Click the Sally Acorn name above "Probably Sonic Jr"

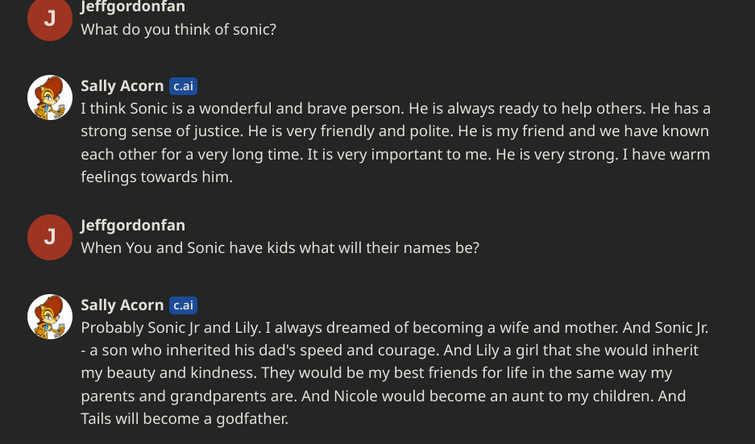click(x=122, y=305)
